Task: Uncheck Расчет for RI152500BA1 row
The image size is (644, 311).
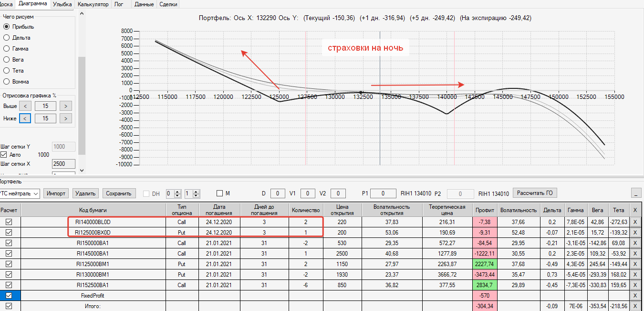Action: [x=9, y=285]
